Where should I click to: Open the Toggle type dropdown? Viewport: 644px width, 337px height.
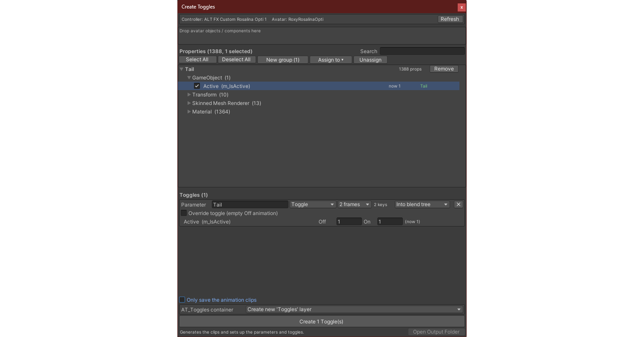pos(313,204)
